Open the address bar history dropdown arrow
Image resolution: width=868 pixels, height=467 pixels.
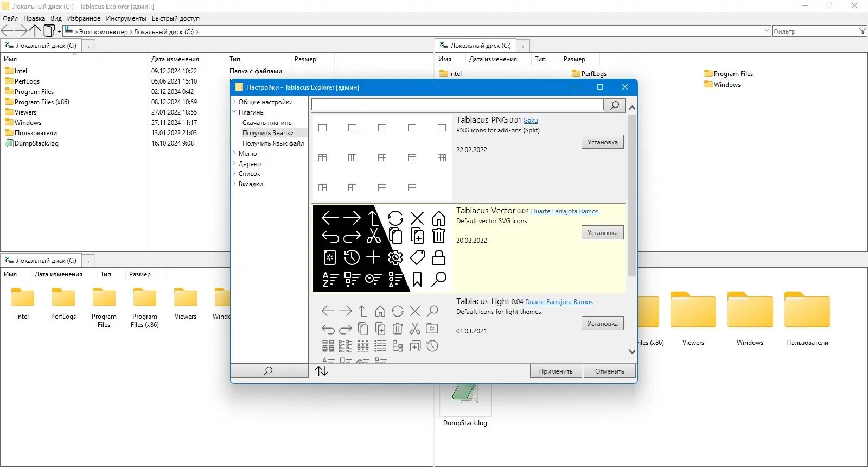[767, 31]
